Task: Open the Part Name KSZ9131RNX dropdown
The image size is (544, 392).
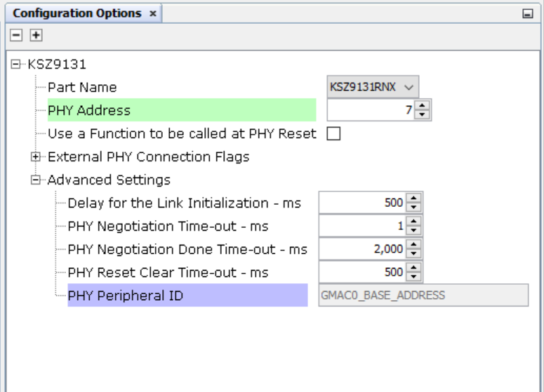Action: (373, 87)
